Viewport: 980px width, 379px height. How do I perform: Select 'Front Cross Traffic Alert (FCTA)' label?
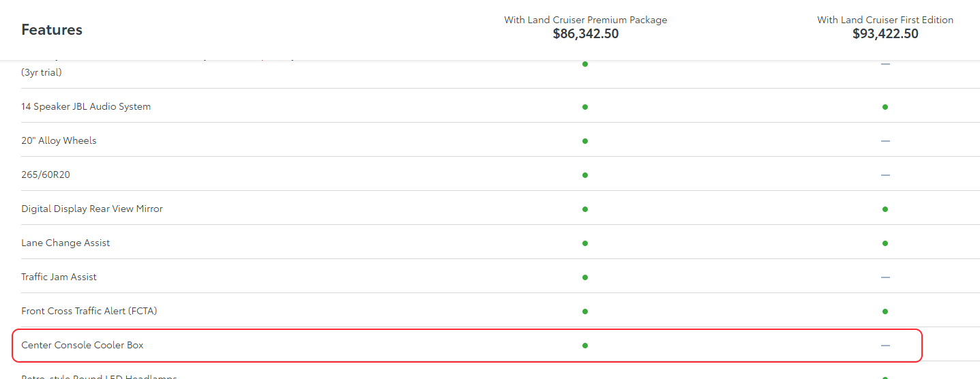point(89,311)
